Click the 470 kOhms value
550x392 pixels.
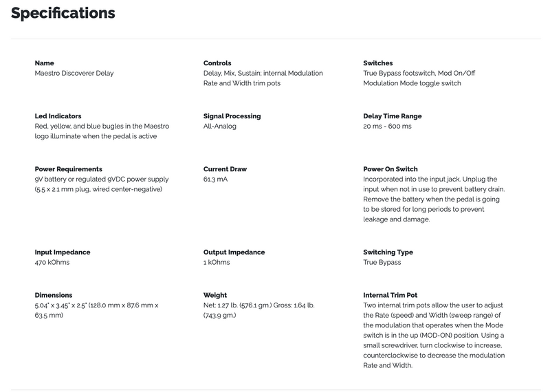pos(52,263)
